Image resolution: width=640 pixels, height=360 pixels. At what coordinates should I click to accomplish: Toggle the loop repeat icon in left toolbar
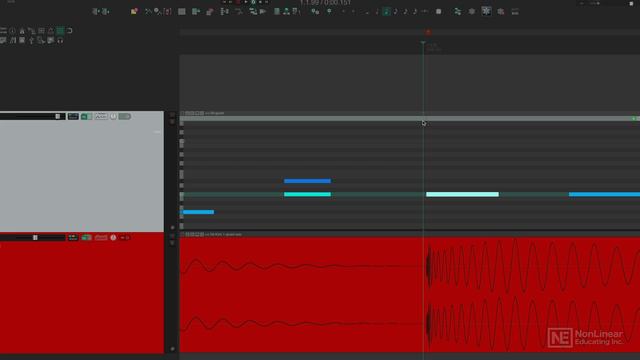(70, 31)
